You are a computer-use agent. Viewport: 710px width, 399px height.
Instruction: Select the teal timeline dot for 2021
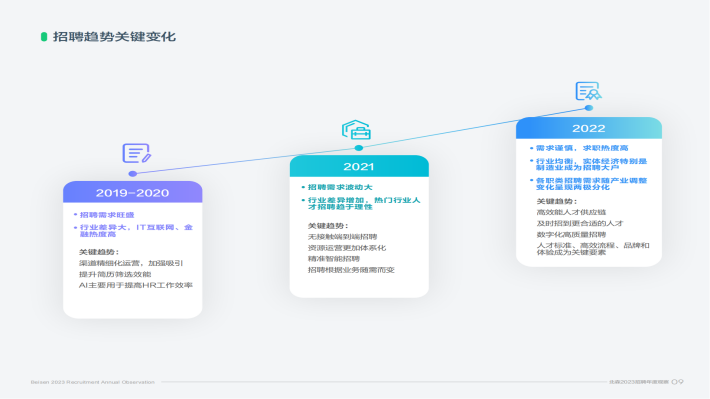pyautogui.click(x=359, y=148)
